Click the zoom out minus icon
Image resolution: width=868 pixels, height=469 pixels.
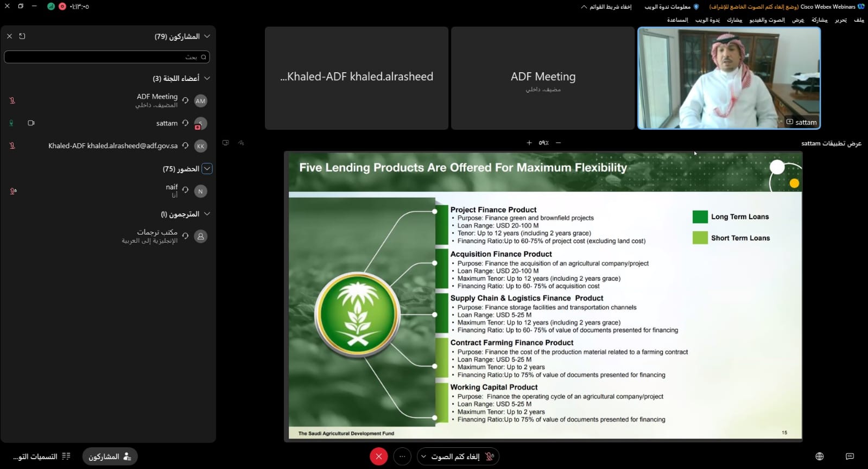coord(558,143)
